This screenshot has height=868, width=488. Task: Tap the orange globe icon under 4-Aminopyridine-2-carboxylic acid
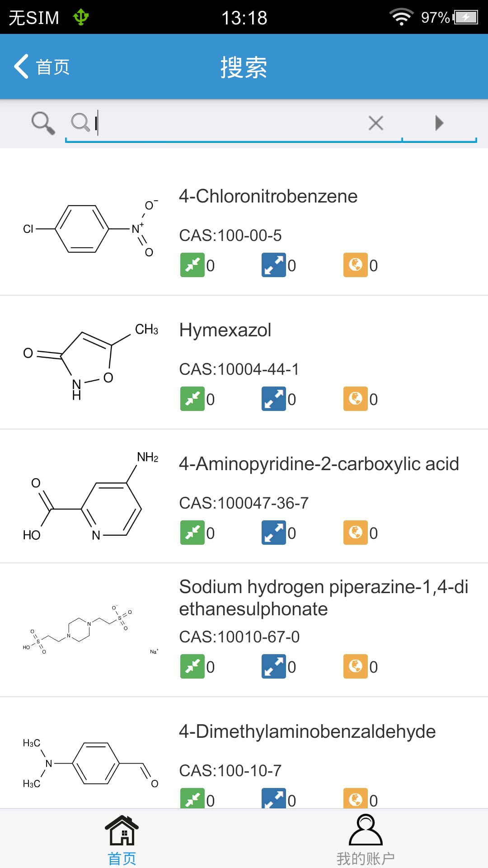(356, 533)
